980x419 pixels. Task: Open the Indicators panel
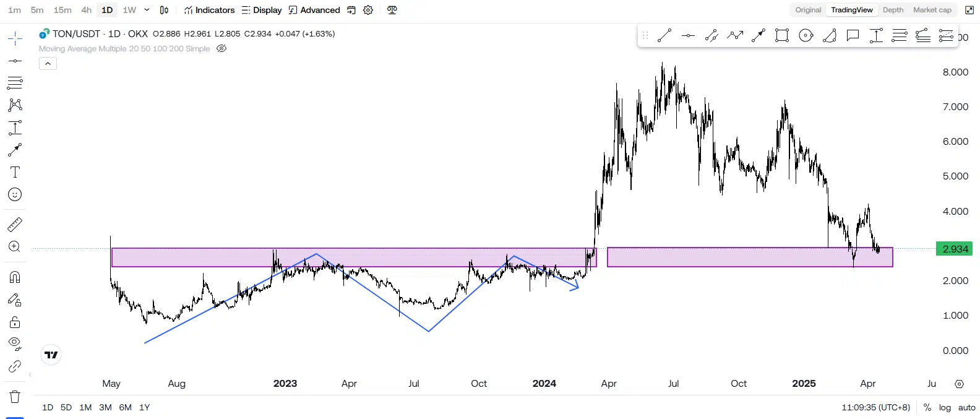tap(209, 10)
